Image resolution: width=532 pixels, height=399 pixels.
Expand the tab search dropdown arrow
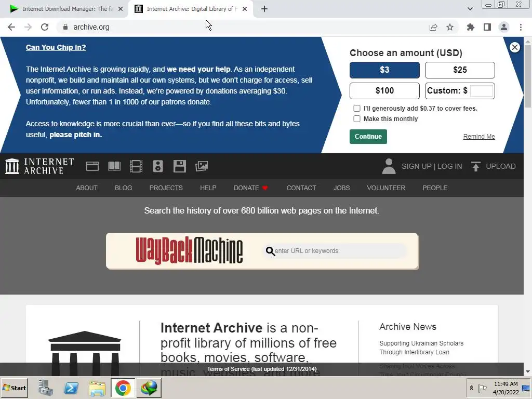tap(470, 9)
